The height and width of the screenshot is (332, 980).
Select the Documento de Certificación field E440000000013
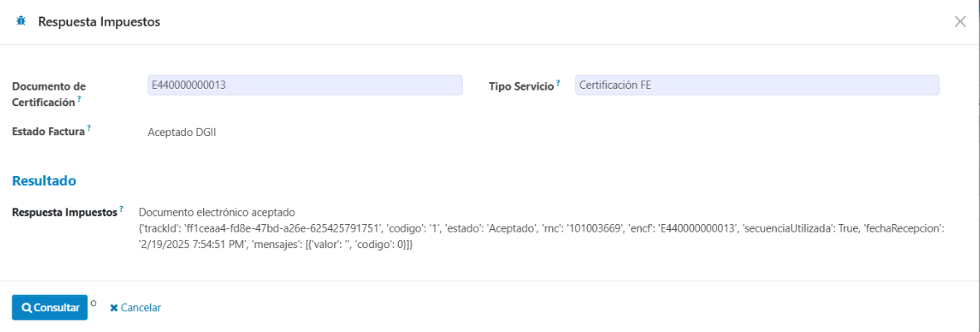(305, 85)
